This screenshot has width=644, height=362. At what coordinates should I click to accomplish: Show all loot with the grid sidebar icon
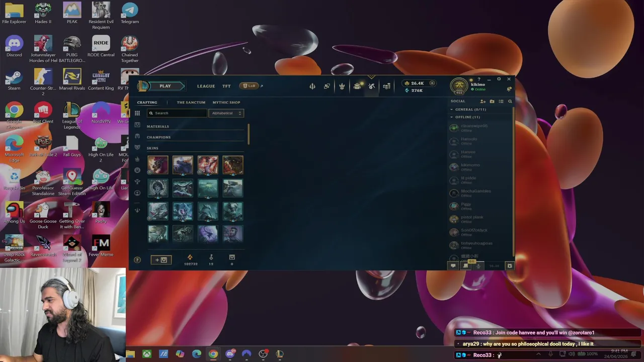137,113
